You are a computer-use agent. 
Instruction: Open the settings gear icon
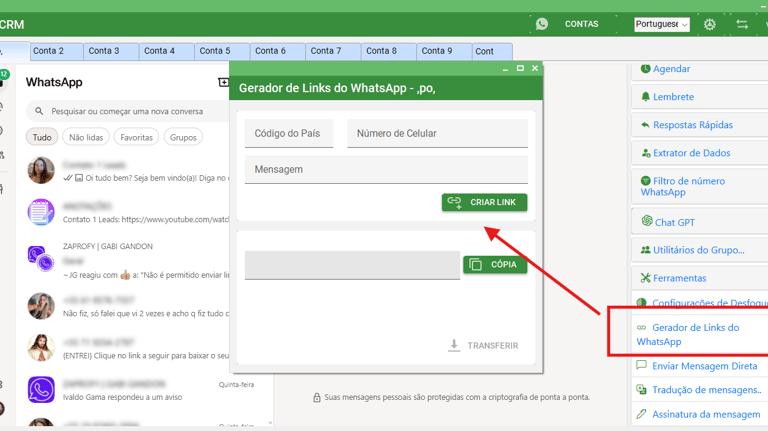(709, 24)
